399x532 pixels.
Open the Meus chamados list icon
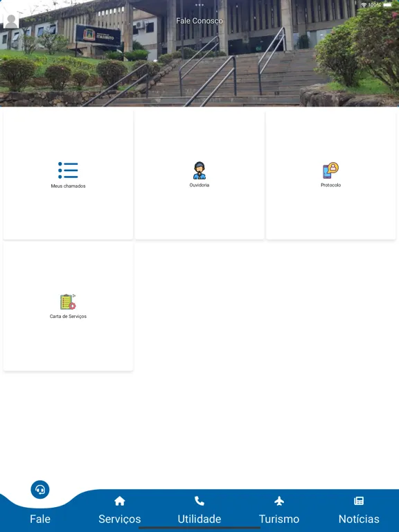pos(68,170)
